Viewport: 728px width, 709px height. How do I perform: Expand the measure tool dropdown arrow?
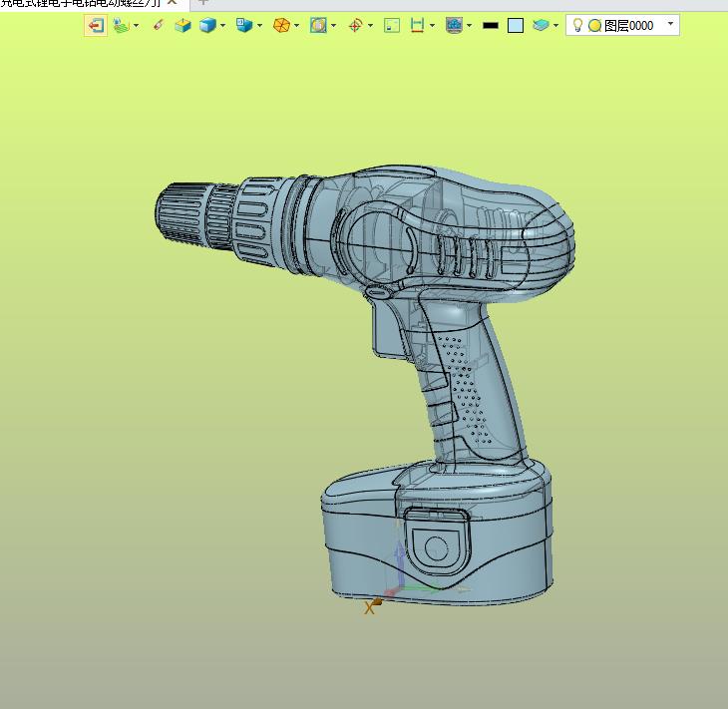432,25
